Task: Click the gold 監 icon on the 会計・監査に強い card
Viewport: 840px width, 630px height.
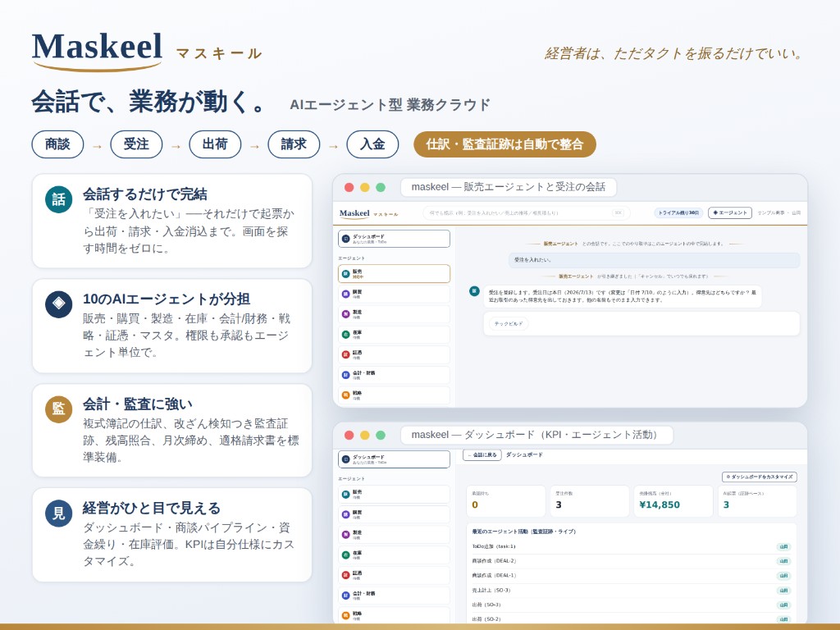Action: point(59,409)
